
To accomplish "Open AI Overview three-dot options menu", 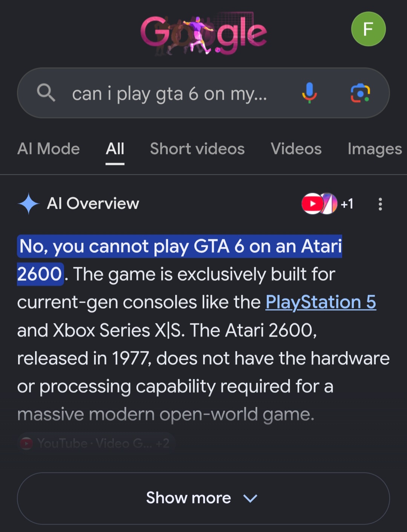I will pyautogui.click(x=380, y=204).
